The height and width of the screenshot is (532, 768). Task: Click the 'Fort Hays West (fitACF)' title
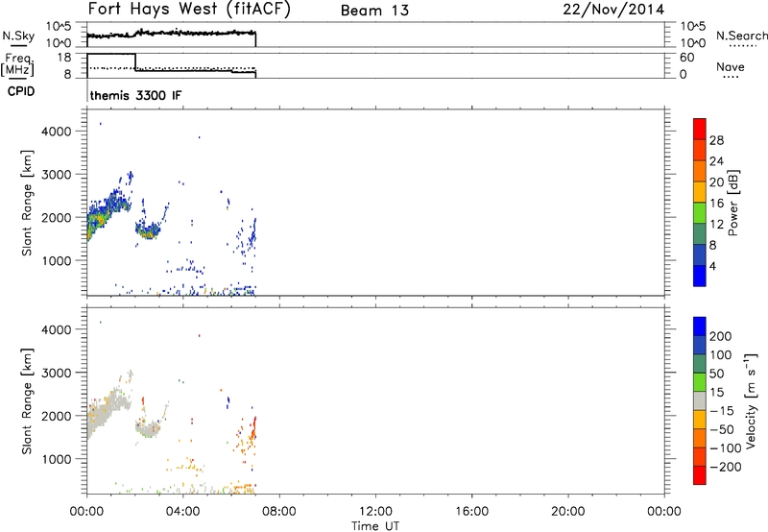189,10
